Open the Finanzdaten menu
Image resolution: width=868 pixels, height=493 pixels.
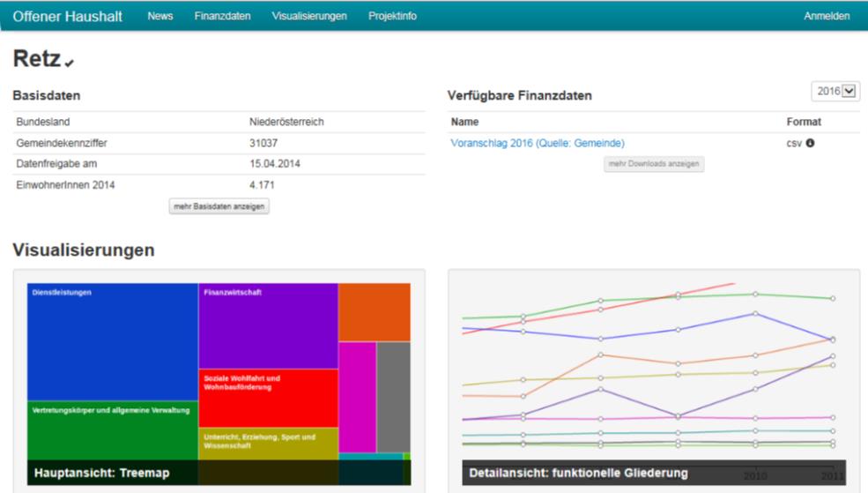tap(223, 16)
